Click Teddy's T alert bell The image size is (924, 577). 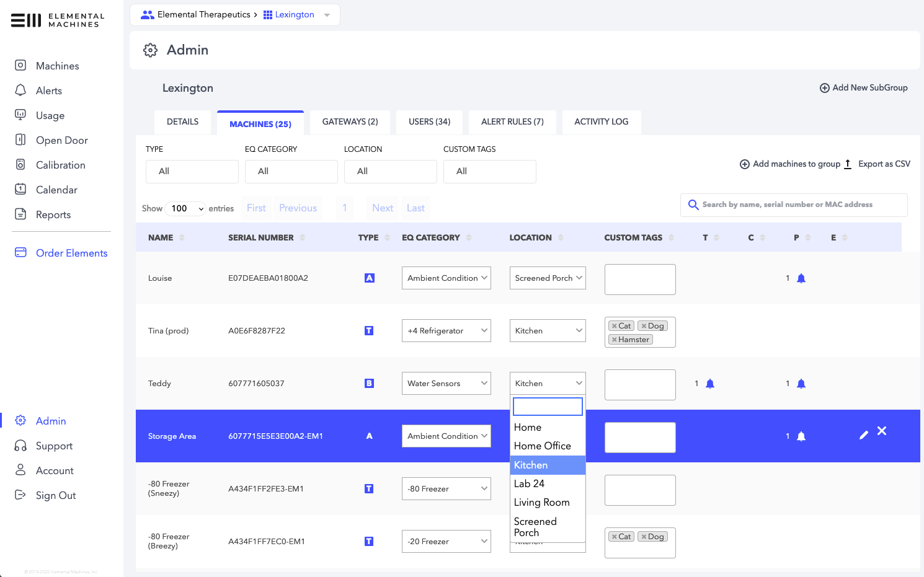point(710,384)
